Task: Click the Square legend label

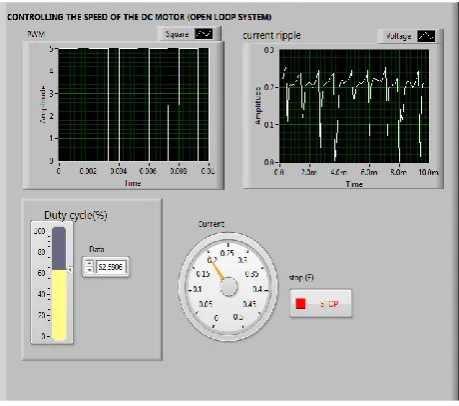Action: point(177,34)
